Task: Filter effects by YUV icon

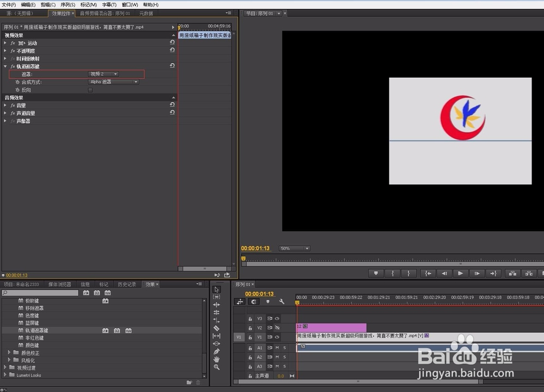Action: (108, 293)
